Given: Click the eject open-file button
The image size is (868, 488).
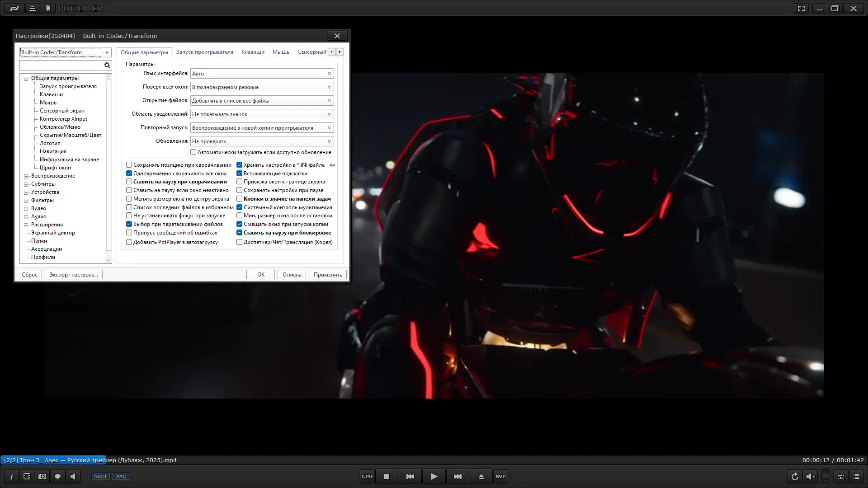Looking at the screenshot, I should tap(481, 476).
